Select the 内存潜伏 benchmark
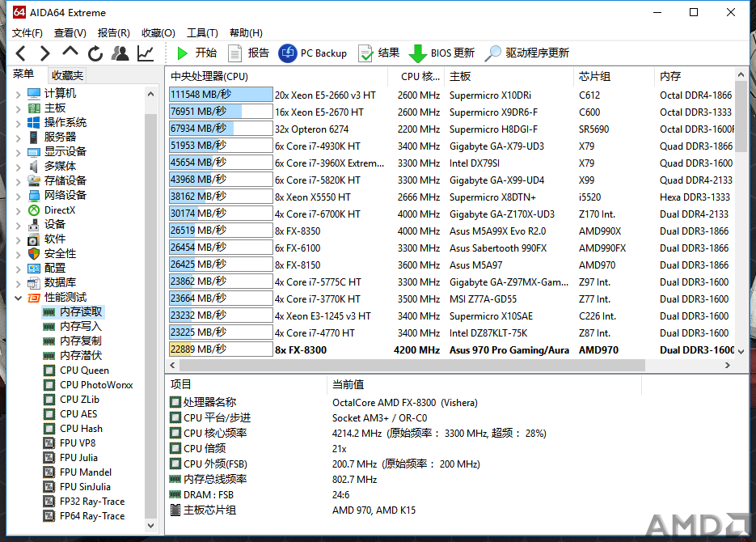 73,355
